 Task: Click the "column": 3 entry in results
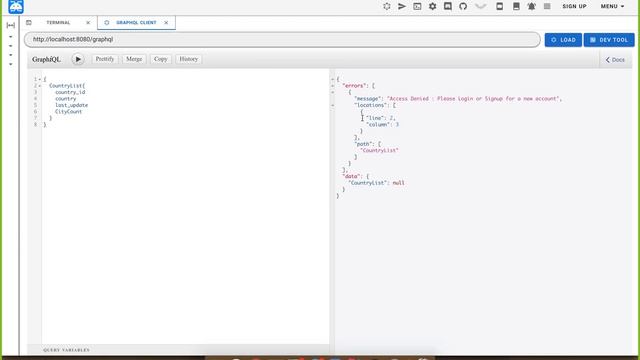coord(383,125)
